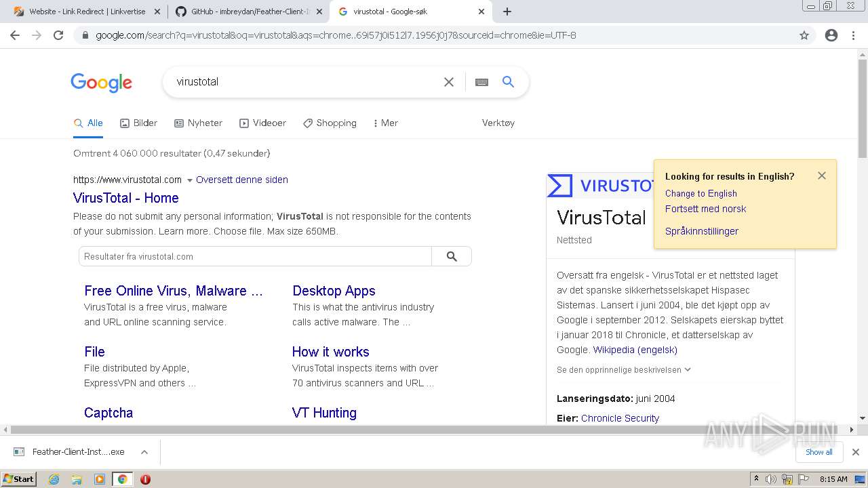The height and width of the screenshot is (488, 868).
Task: Bookmark this page with the star icon
Action: point(804,35)
